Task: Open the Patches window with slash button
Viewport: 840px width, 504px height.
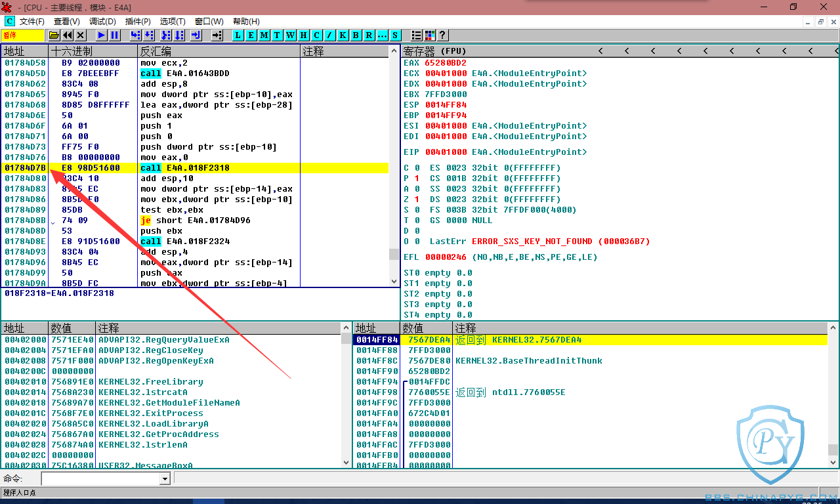Action: tap(330, 35)
